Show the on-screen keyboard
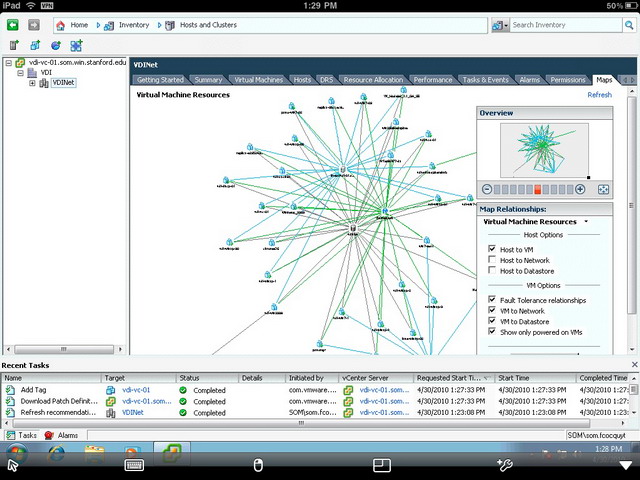 (x=134, y=465)
